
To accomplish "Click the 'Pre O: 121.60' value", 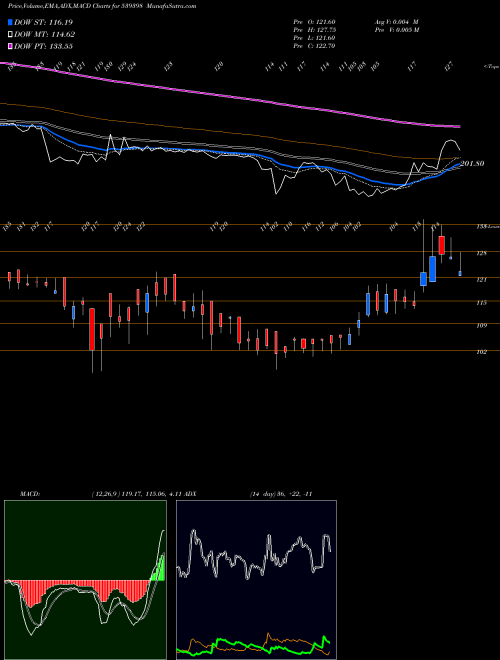I will pyautogui.click(x=314, y=22).
